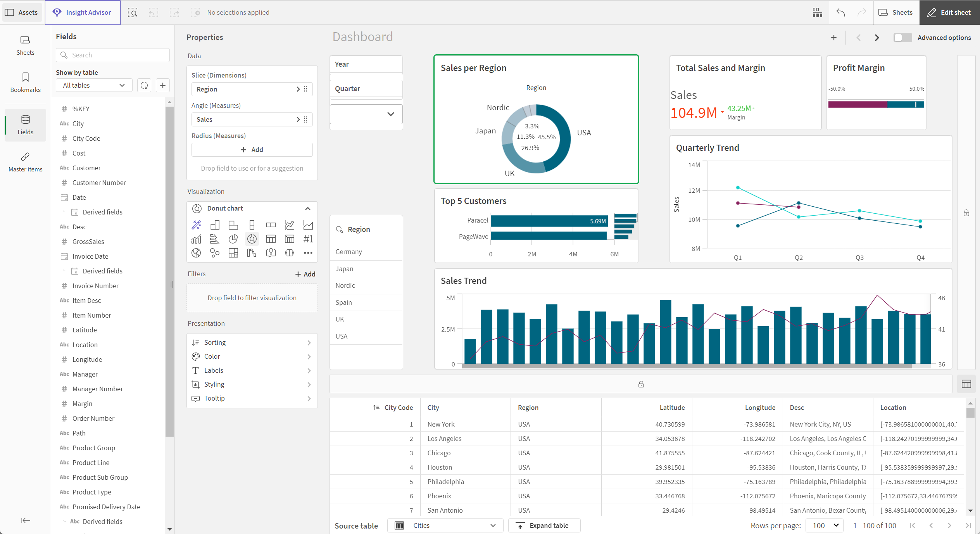980x534 pixels.
Task: Click the scatter plot icon in visualization
Action: point(215,253)
